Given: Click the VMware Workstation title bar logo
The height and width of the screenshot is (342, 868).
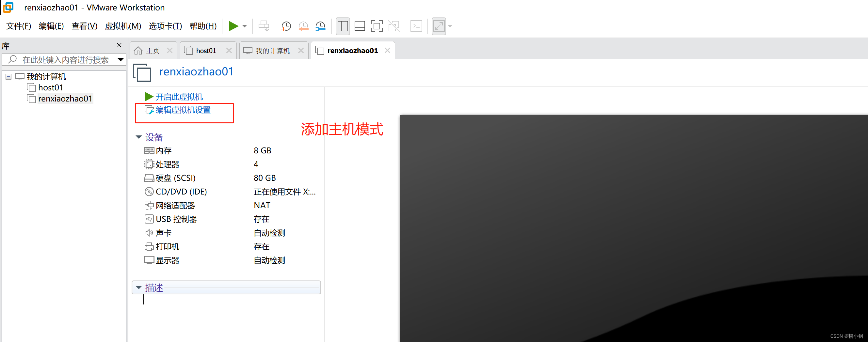Looking at the screenshot, I should (x=8, y=7).
